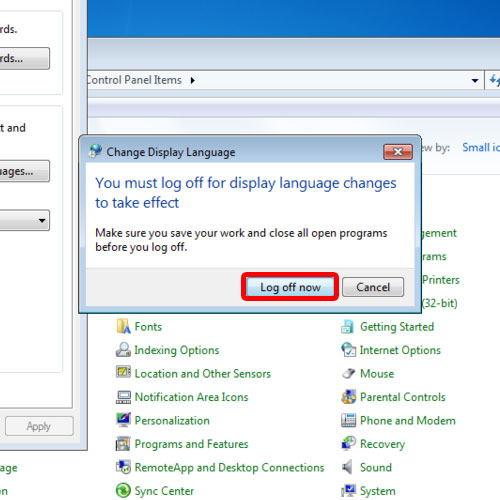Open the Sync Center icon

123,491
